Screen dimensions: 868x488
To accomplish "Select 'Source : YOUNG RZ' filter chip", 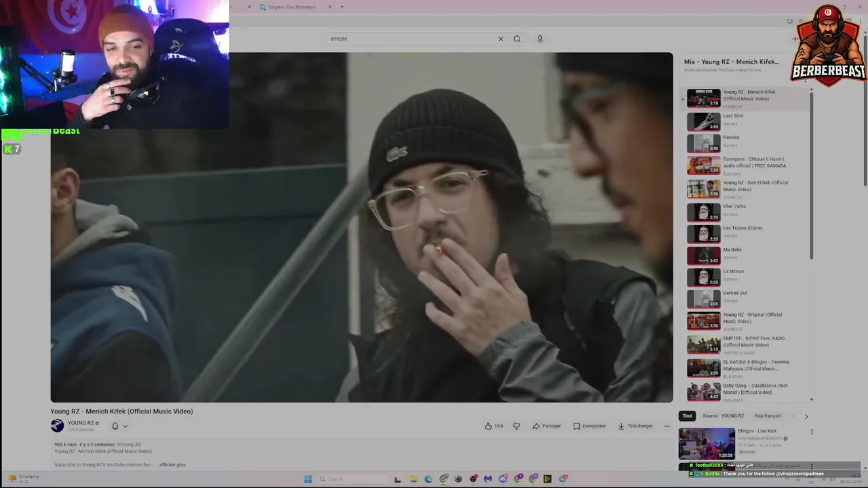I will 723,416.
